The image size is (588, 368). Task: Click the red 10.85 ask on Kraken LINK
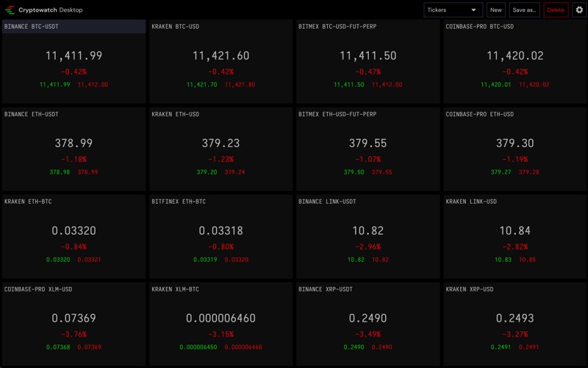pos(527,260)
